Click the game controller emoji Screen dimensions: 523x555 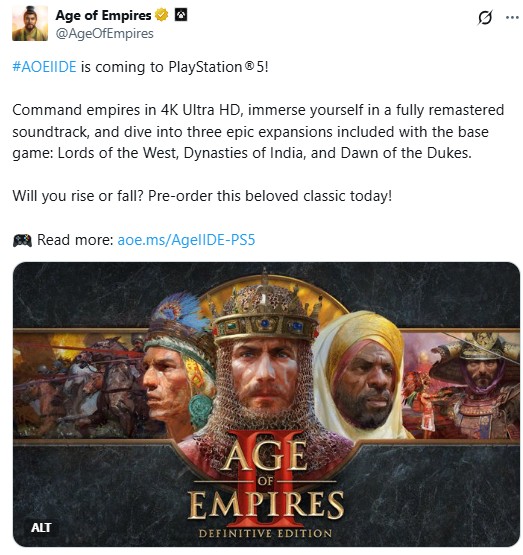(x=22, y=240)
